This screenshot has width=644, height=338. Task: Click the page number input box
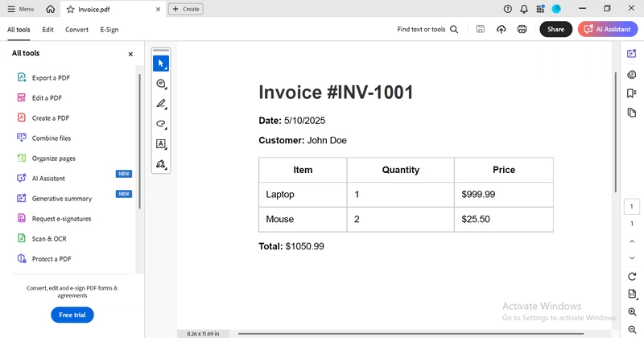(632, 207)
